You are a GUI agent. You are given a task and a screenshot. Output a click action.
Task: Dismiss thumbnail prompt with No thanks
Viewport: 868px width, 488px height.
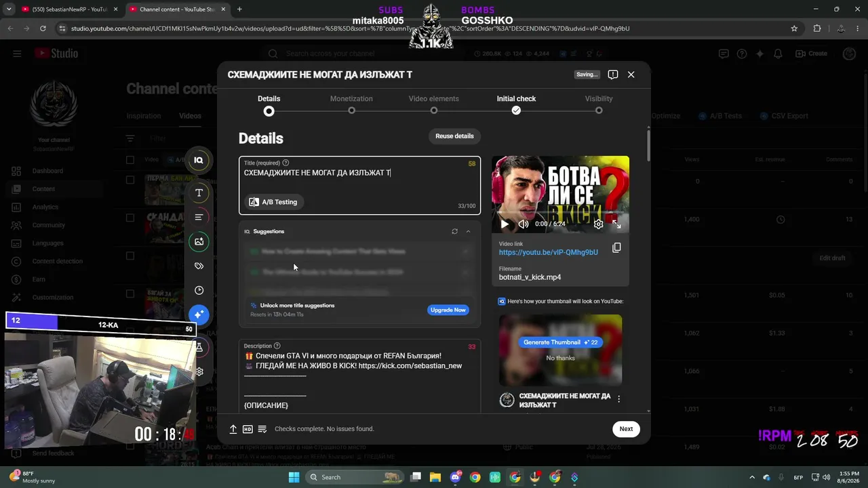tap(560, 358)
